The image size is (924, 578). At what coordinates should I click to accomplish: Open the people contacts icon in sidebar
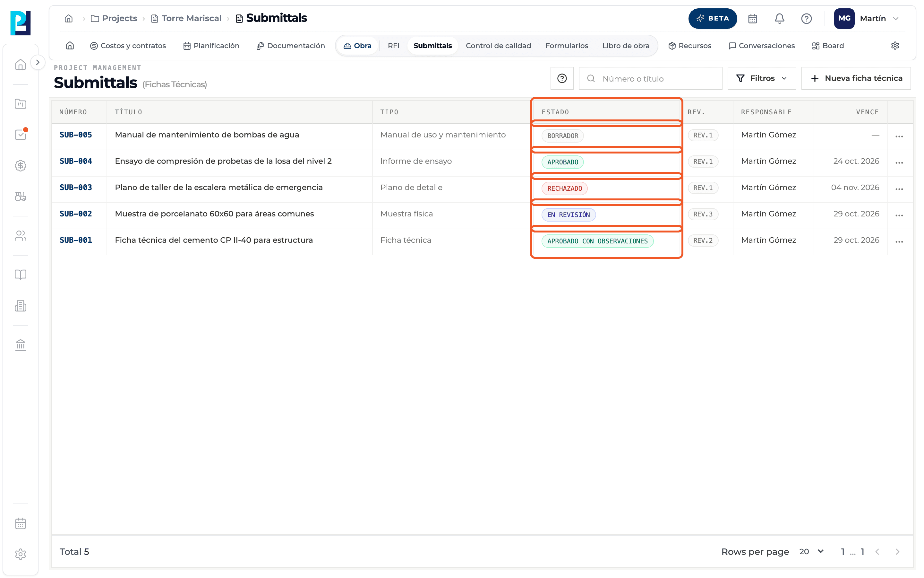[20, 236]
